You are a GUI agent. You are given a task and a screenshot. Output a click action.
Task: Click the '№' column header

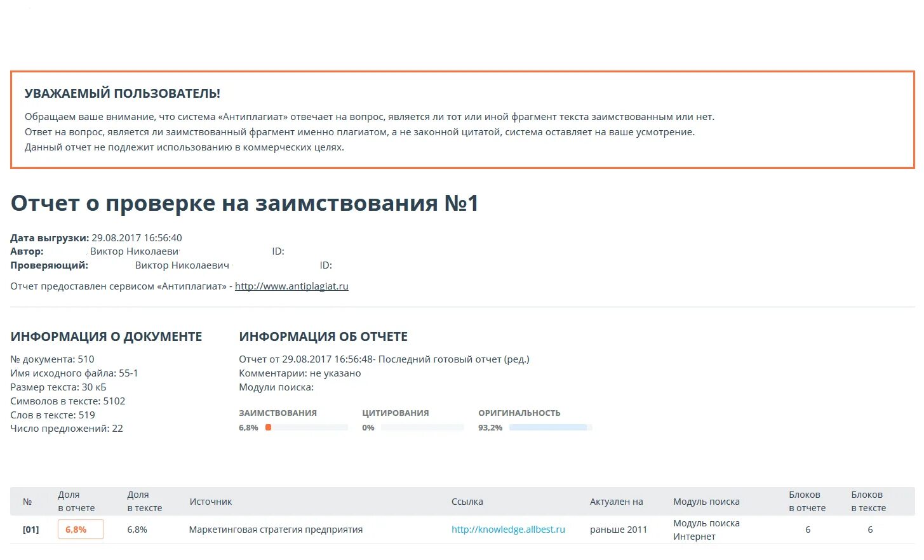click(x=27, y=502)
